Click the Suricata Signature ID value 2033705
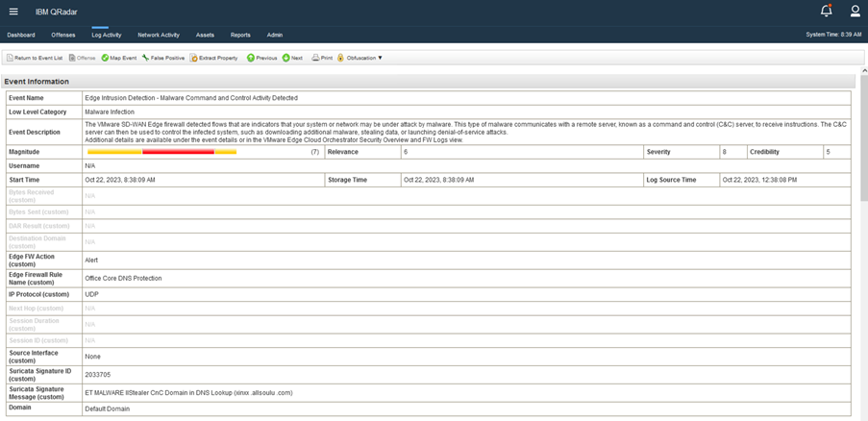This screenshot has width=868, height=421. [98, 375]
